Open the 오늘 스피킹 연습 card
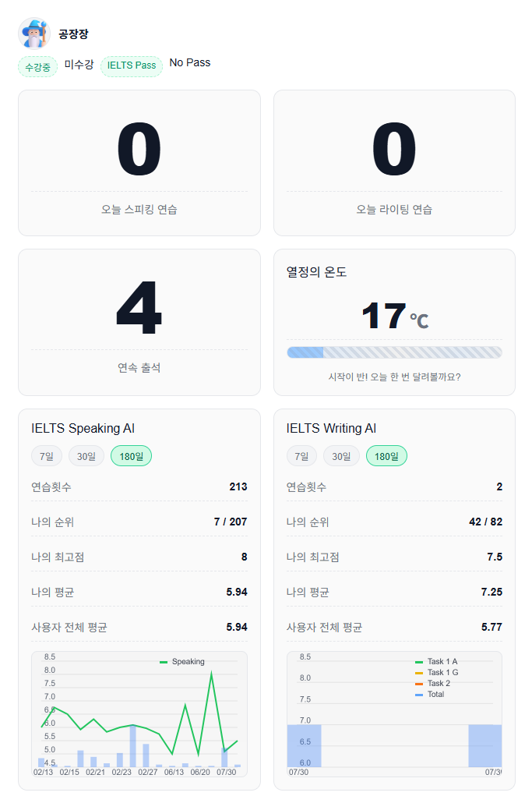Image resolution: width=532 pixels, height=796 pixels. point(139,163)
